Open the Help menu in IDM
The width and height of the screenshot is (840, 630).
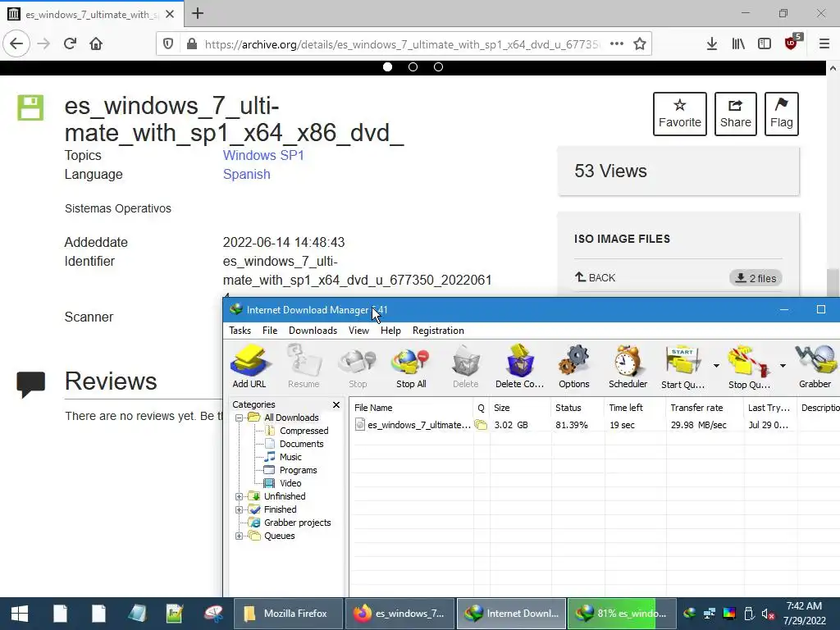tap(390, 331)
